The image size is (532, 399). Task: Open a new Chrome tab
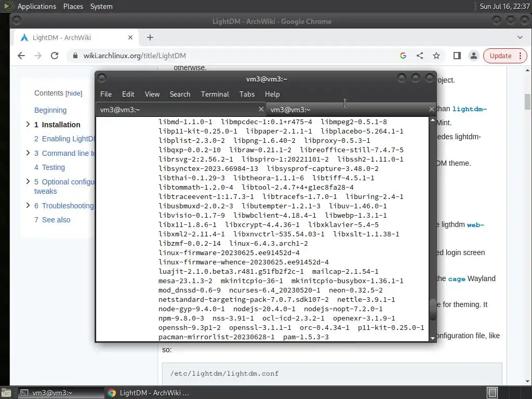(x=150, y=37)
